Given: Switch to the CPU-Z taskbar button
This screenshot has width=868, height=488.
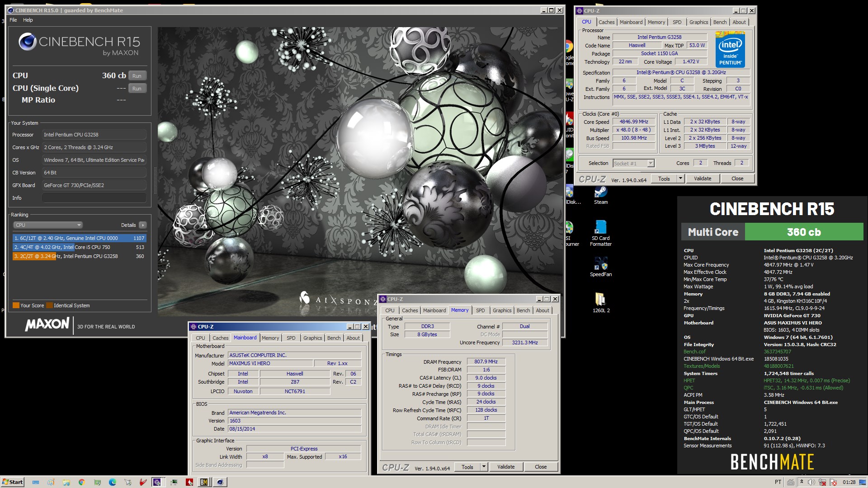Looking at the screenshot, I should [157, 482].
